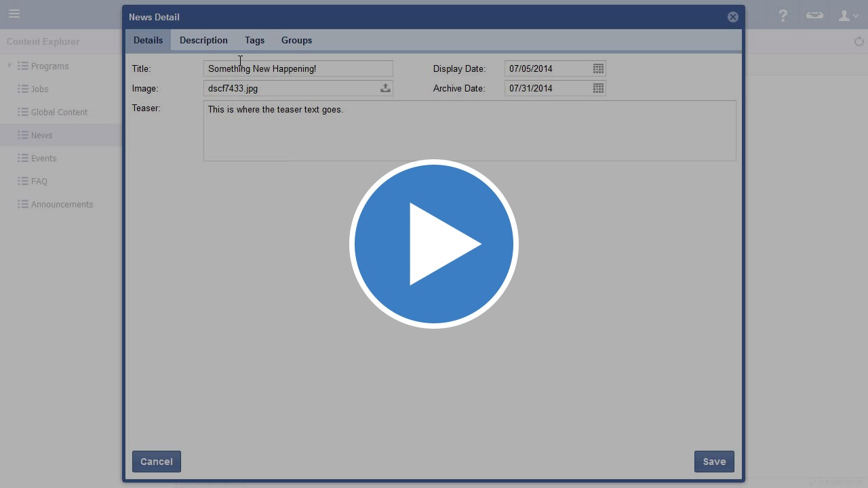This screenshot has height=488, width=868.
Task: Click the image upload icon
Action: 385,88
